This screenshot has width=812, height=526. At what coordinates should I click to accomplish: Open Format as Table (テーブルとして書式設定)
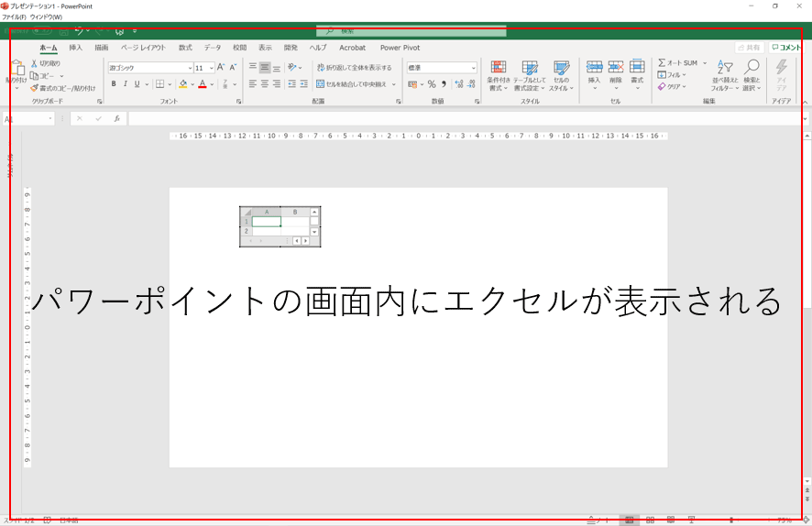[529, 75]
